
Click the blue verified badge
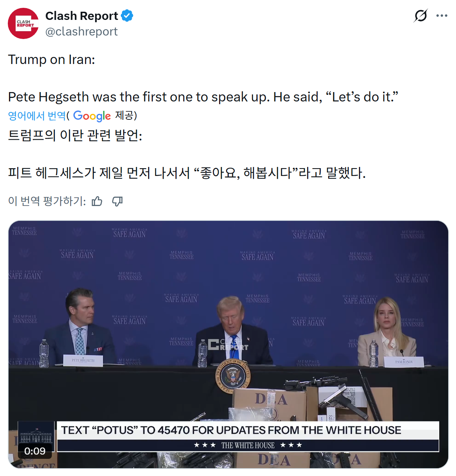pyautogui.click(x=127, y=16)
